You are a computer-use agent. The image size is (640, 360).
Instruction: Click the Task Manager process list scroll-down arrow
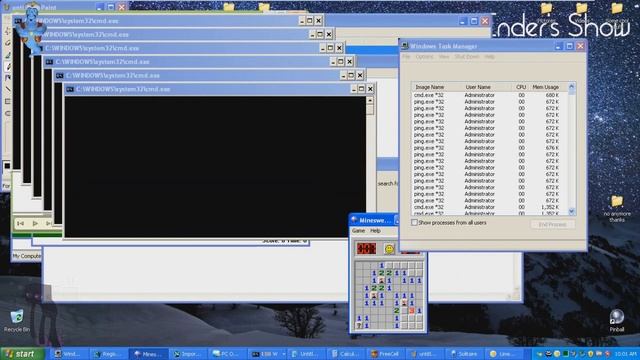(571, 211)
